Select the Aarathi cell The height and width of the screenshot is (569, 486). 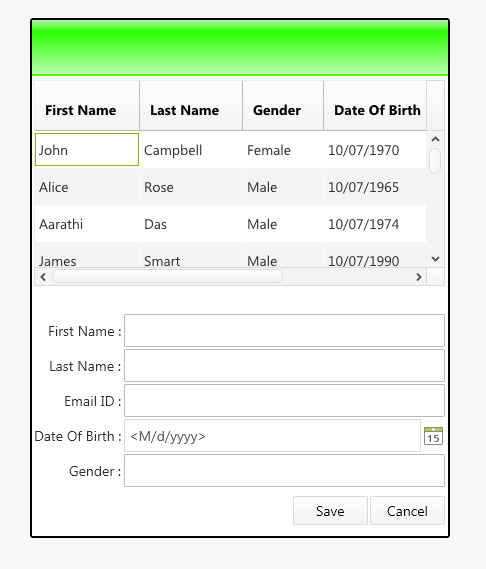(87, 224)
